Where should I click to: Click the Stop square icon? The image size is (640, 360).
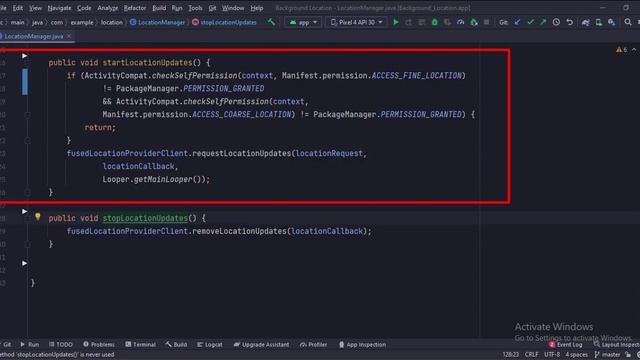pyautogui.click(x=487, y=22)
